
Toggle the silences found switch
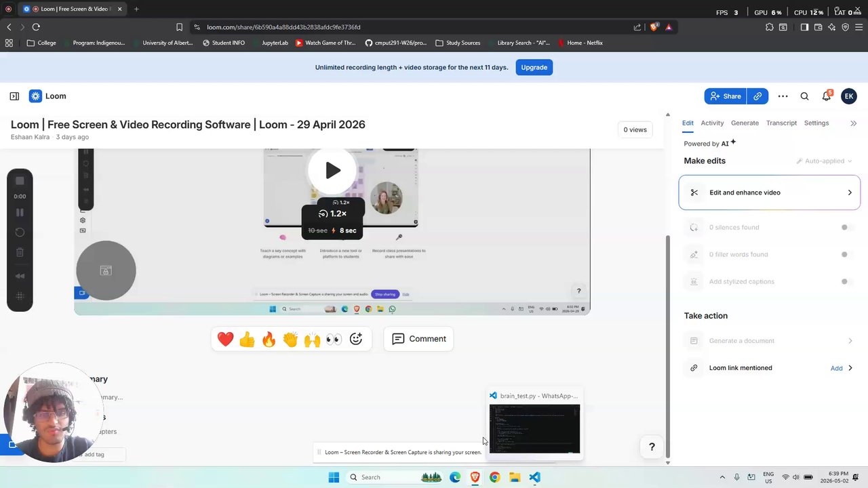tap(845, 228)
